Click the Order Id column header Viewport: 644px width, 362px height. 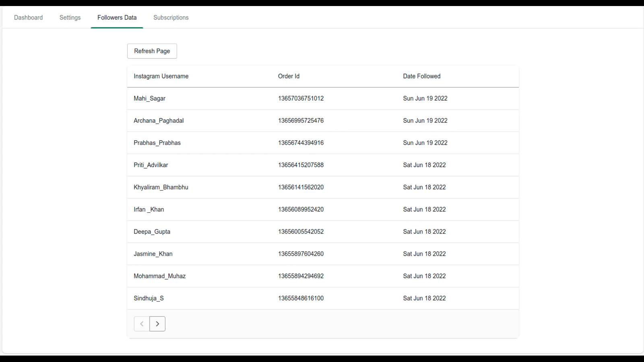(x=289, y=76)
